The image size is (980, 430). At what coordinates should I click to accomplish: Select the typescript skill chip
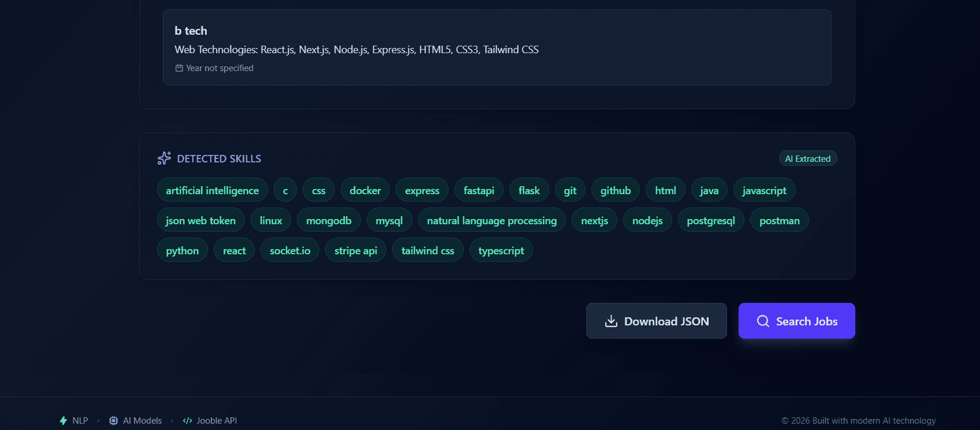501,251
